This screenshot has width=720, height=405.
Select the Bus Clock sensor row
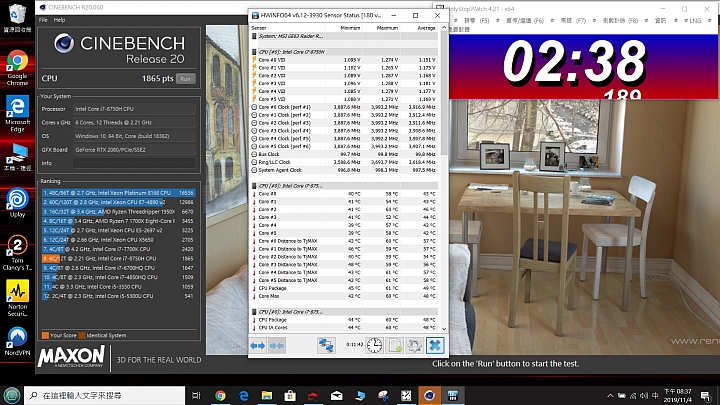(344, 154)
